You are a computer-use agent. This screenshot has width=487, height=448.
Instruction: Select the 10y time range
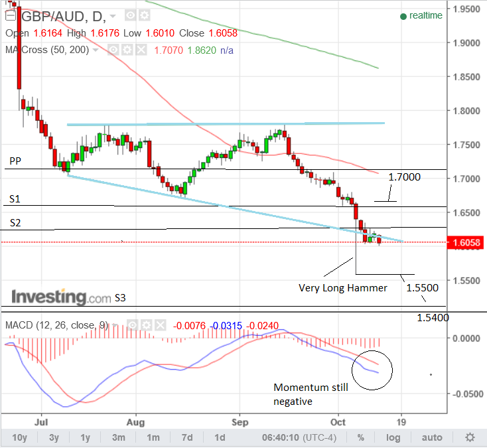click(x=19, y=437)
